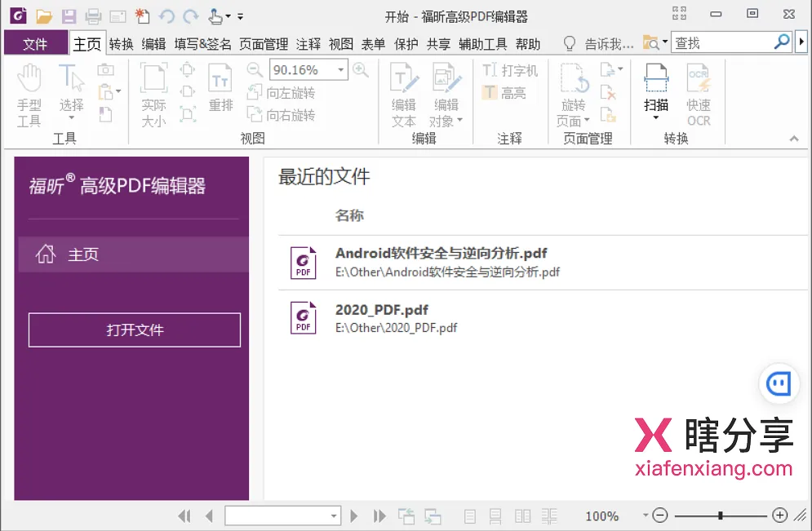This screenshot has height=531, width=812.
Task: Click the status bar zoom in plus button
Action: pos(780,515)
